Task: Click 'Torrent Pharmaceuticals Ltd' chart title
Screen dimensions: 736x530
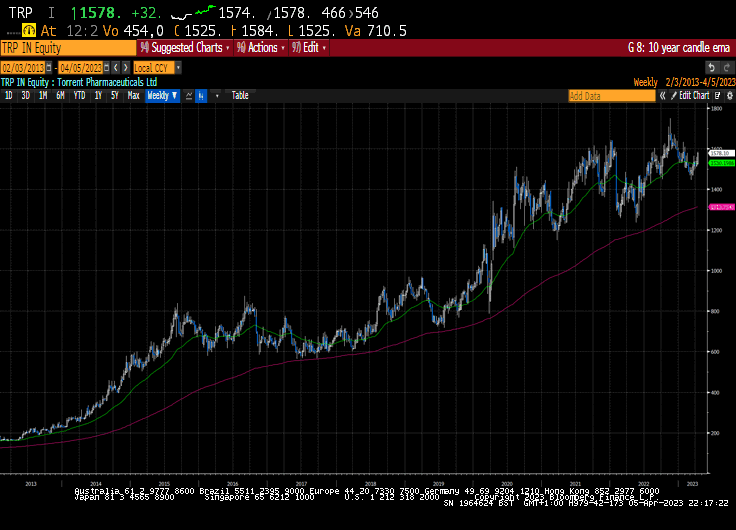Action: point(107,82)
